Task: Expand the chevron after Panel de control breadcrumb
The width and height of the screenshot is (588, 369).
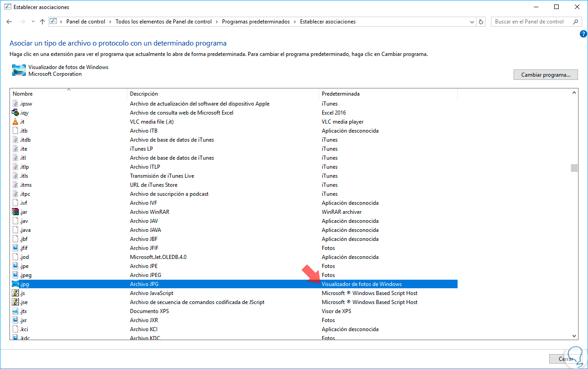Action: tap(111, 22)
